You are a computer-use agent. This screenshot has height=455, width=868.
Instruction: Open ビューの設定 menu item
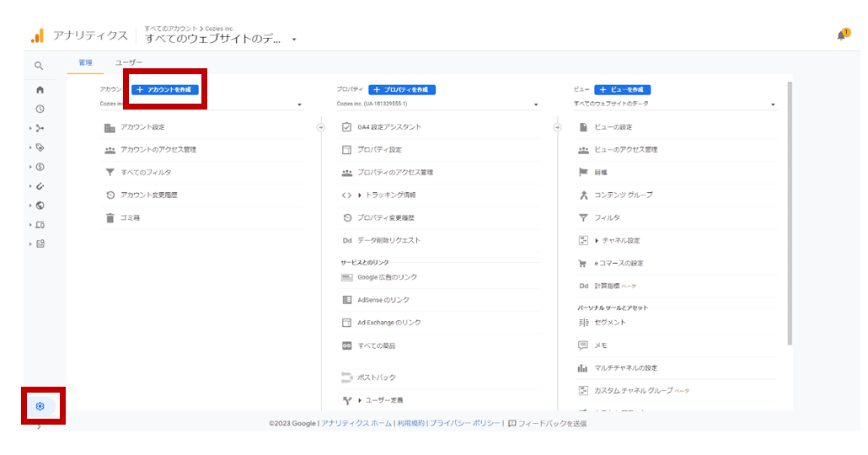pos(677,127)
